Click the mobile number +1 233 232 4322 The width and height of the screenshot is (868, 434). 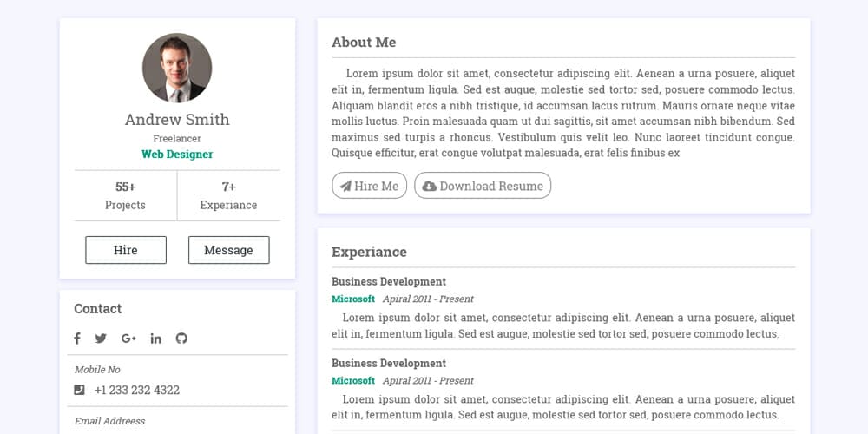tap(137, 390)
